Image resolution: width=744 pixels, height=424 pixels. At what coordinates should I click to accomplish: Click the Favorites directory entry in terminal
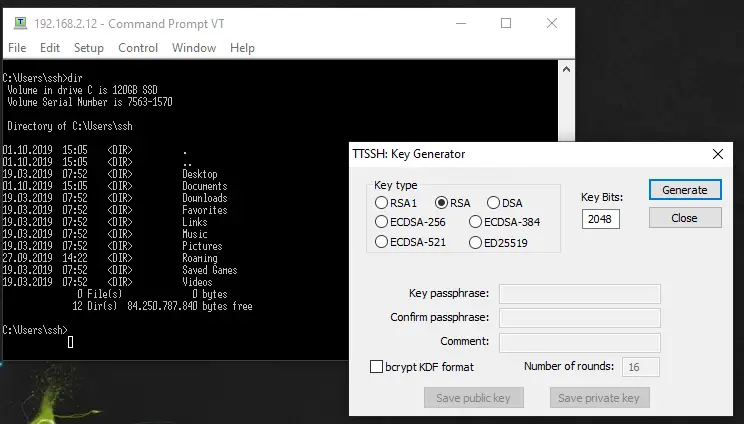[205, 210]
